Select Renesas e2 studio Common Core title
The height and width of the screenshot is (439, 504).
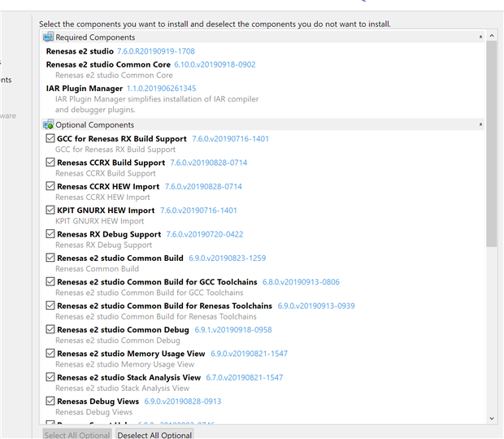108,64
